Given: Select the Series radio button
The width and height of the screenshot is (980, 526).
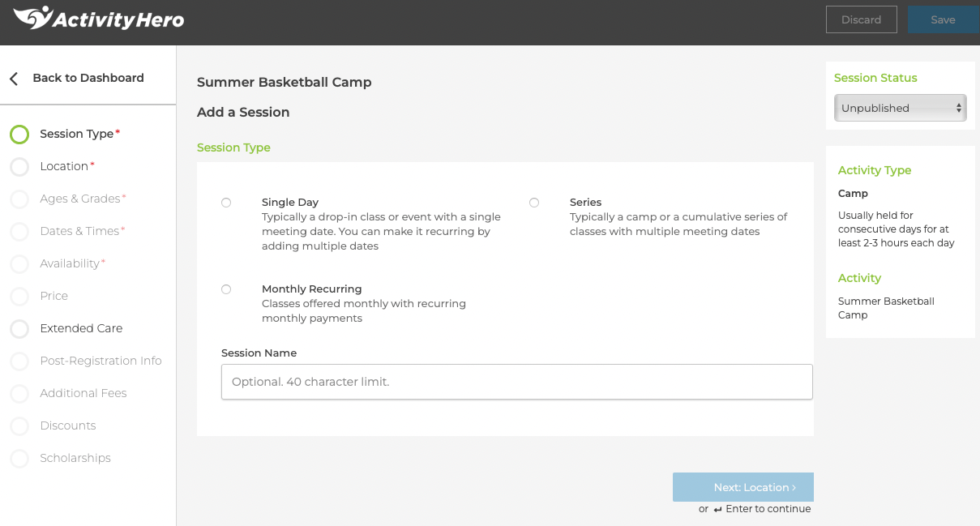Looking at the screenshot, I should pos(534,203).
